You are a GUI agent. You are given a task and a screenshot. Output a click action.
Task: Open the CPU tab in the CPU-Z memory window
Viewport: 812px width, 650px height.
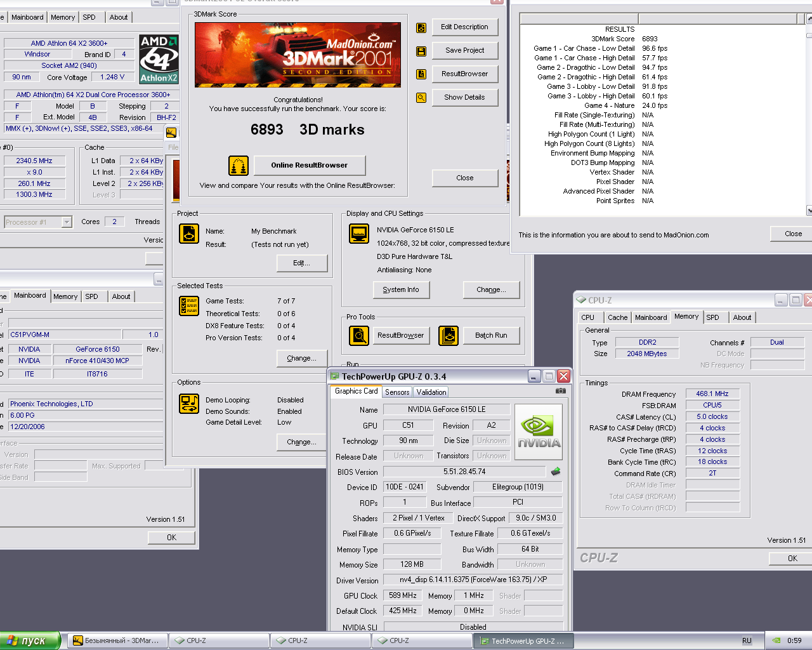point(588,317)
